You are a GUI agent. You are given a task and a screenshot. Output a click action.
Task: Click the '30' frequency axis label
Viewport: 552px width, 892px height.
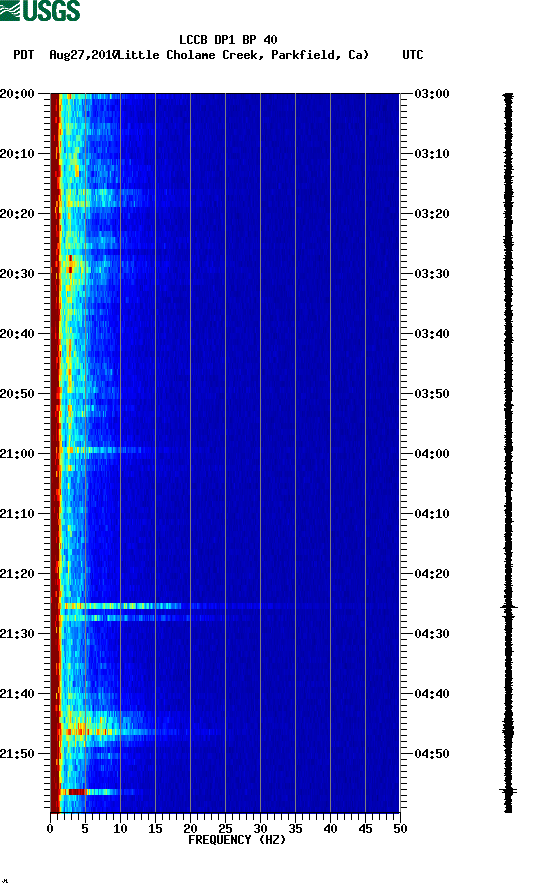pos(260,829)
